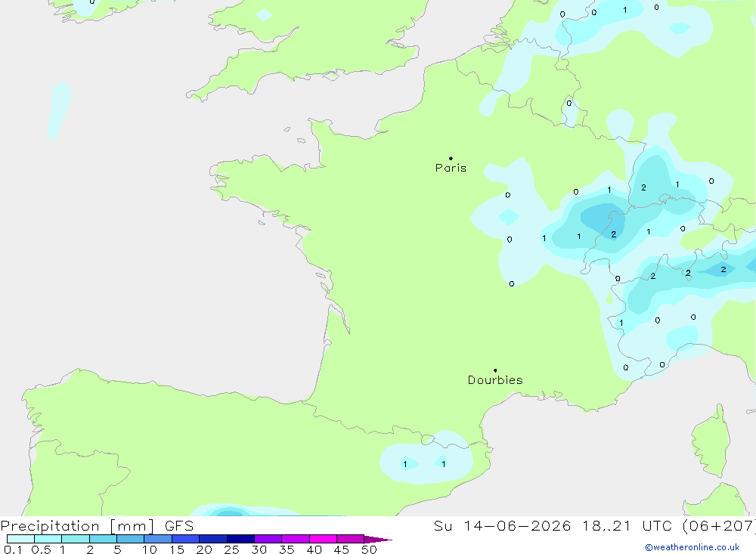
Task: Pick the 20–25 mm legend swatch
Action: pos(213,539)
